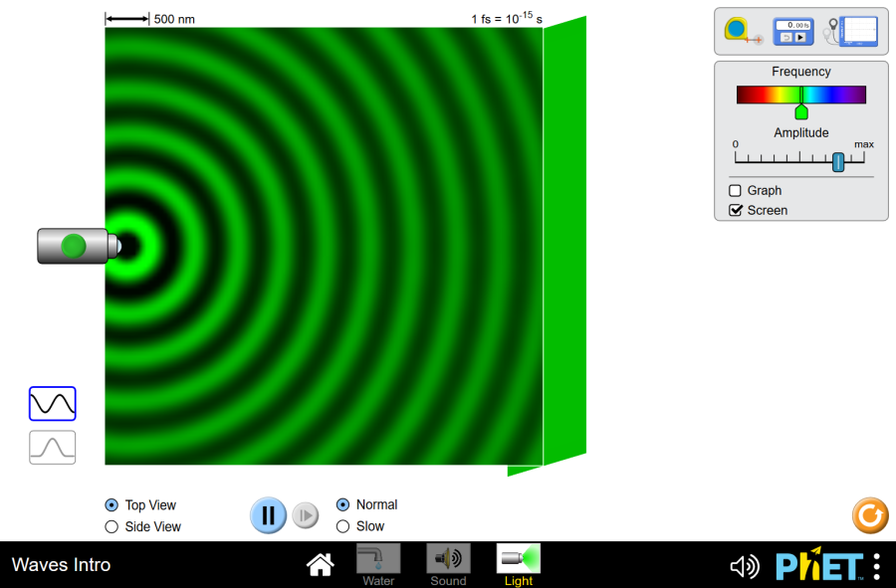896x588 pixels.
Task: Switch to the Water screen tab
Action: (x=378, y=564)
